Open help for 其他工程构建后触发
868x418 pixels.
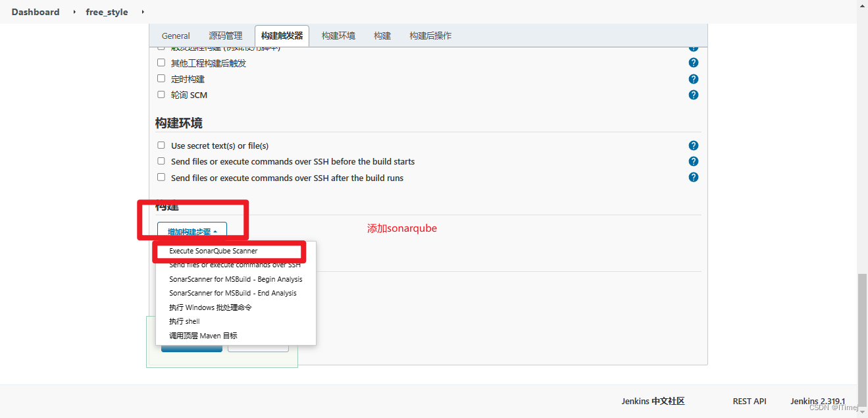(x=693, y=63)
